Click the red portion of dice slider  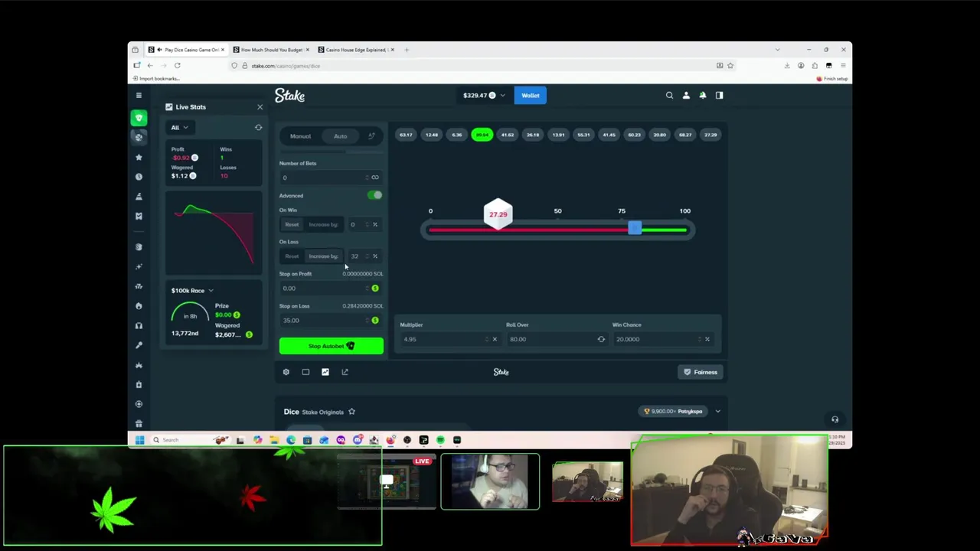(x=528, y=230)
